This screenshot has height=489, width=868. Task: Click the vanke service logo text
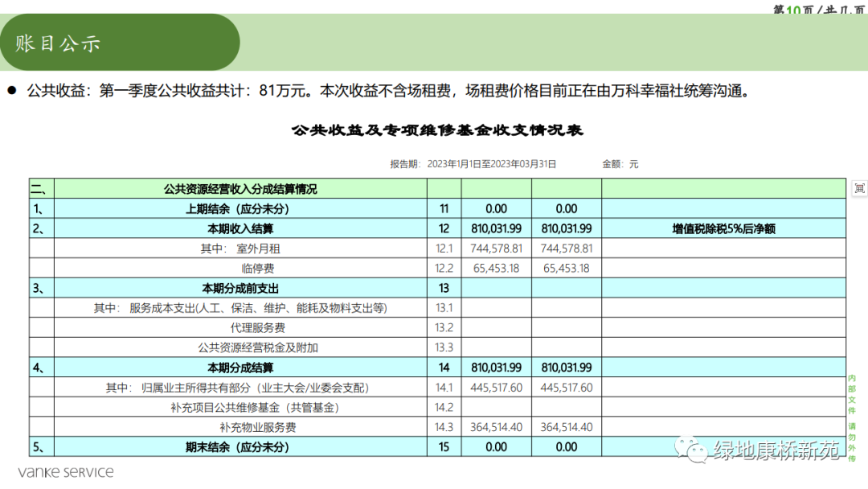tap(66, 472)
